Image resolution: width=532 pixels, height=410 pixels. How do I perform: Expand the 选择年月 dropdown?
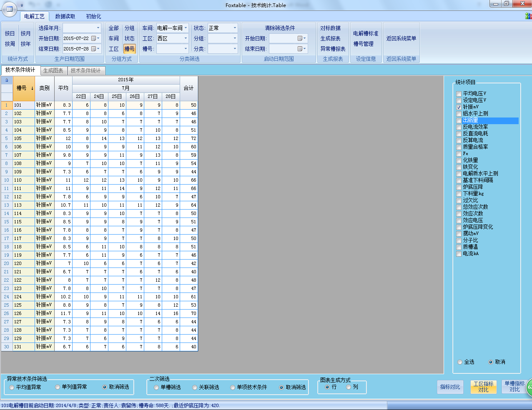(x=98, y=28)
